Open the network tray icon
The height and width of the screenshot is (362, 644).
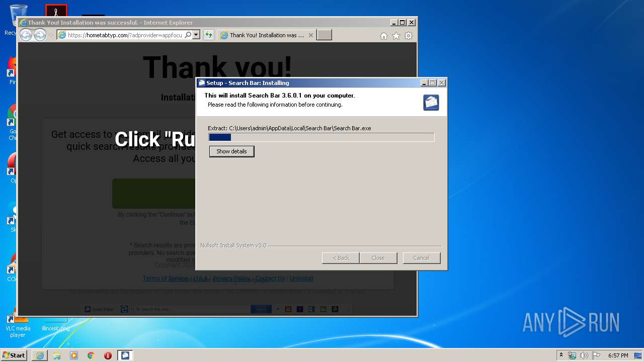click(572, 355)
